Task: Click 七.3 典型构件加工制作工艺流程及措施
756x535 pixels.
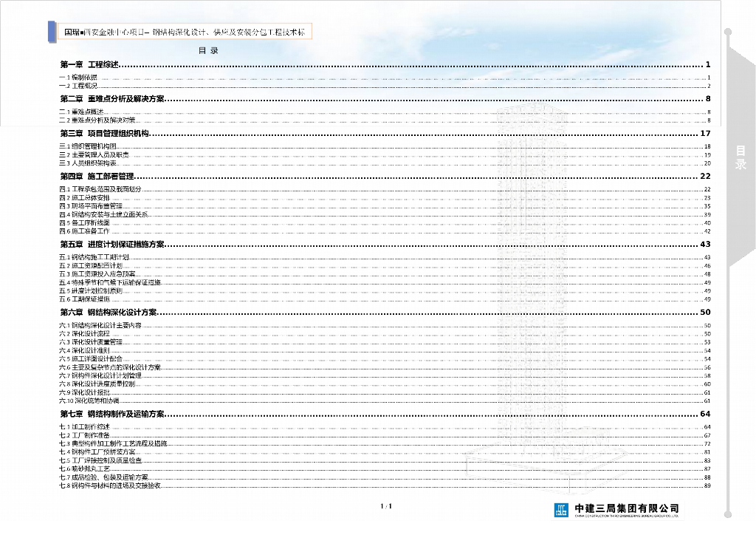Action: click(x=385, y=444)
